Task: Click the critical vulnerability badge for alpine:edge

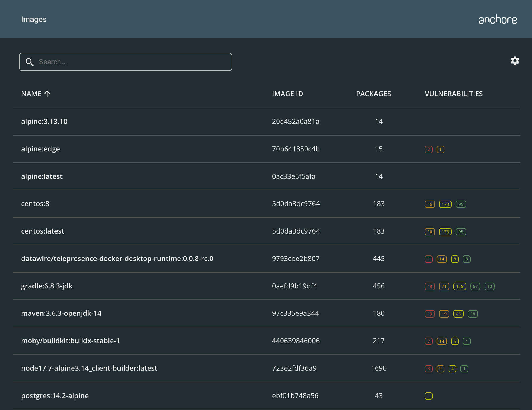Action: pos(428,149)
